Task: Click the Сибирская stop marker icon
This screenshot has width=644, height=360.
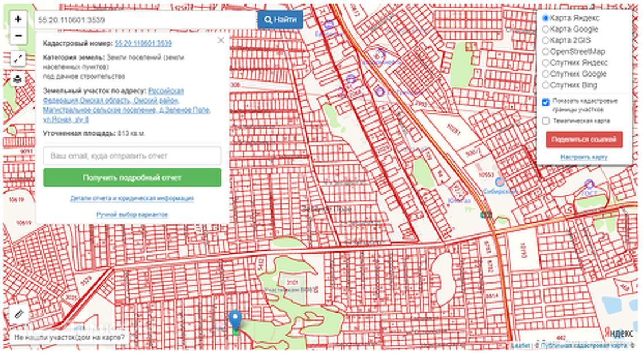Action: (500, 182)
